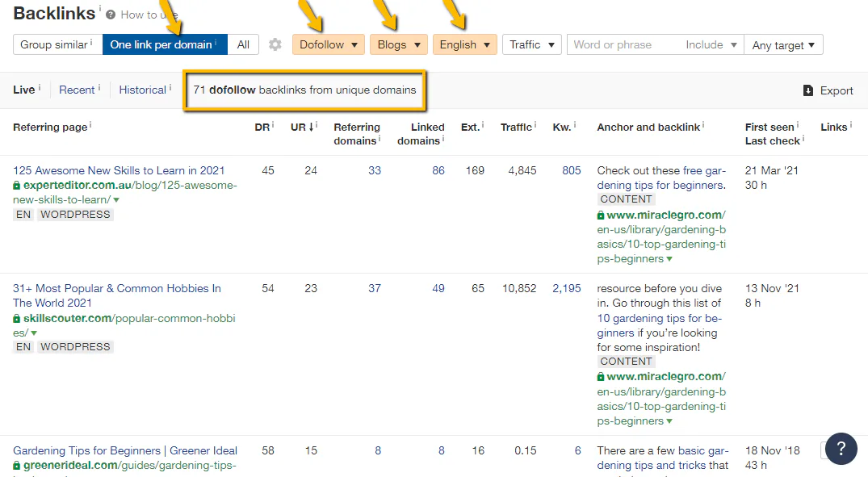This screenshot has width=868, height=477.
Task: Click first seen date 21 Mar '21
Action: click(x=772, y=170)
